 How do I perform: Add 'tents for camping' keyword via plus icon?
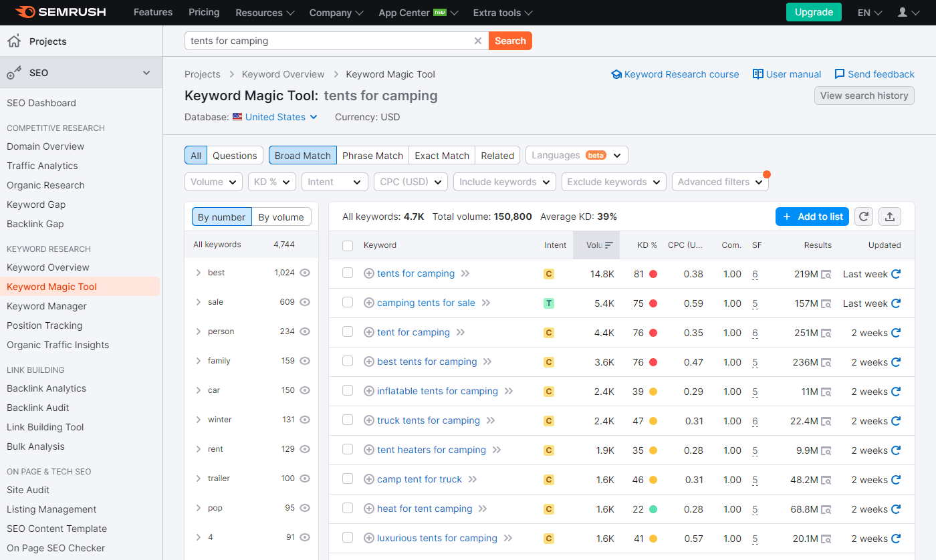tap(368, 273)
